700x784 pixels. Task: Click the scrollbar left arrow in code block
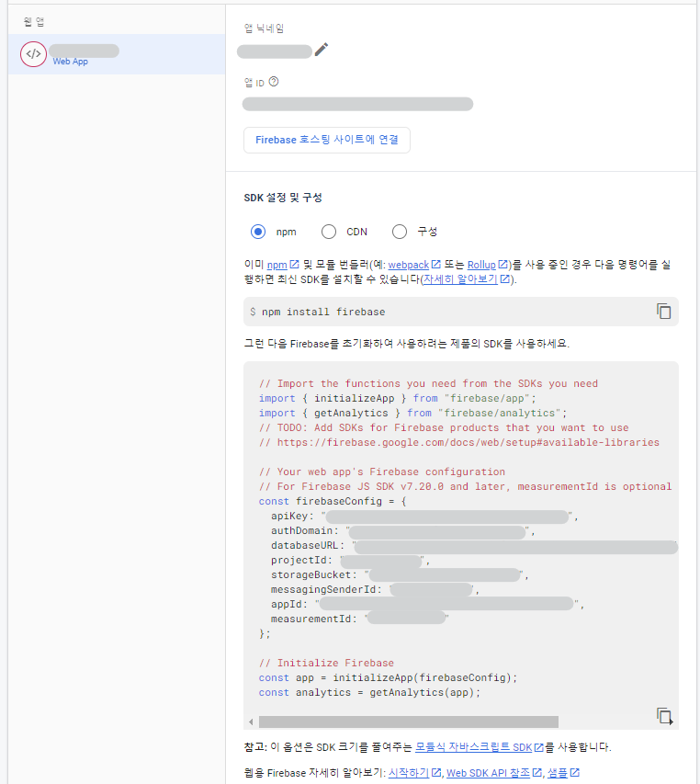point(251,722)
